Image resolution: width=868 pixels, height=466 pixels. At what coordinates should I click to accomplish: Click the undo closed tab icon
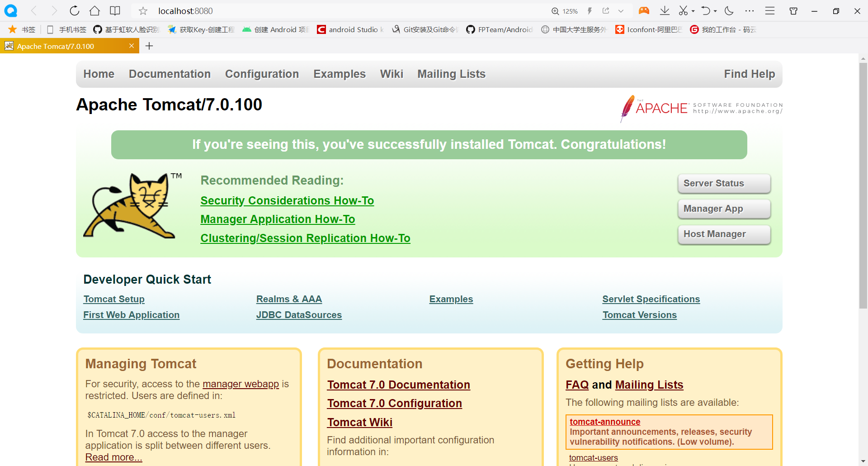[x=706, y=11]
